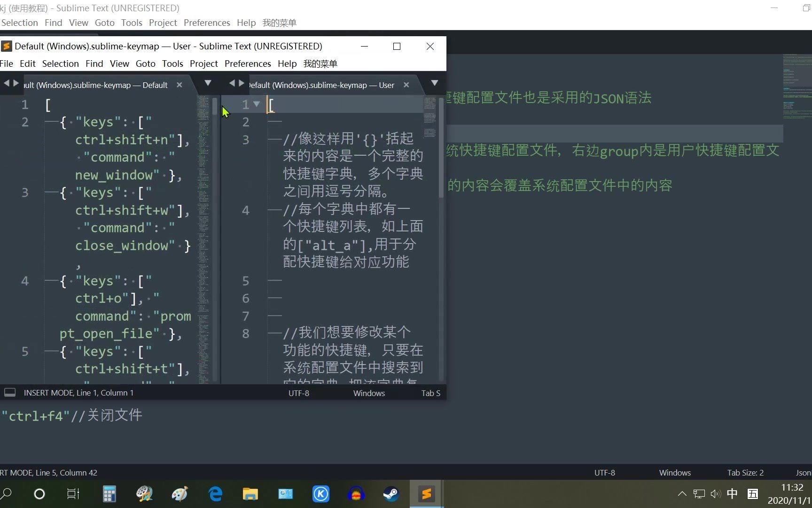Click UTF-8 encoding in the keymap window status bar

pyautogui.click(x=299, y=393)
